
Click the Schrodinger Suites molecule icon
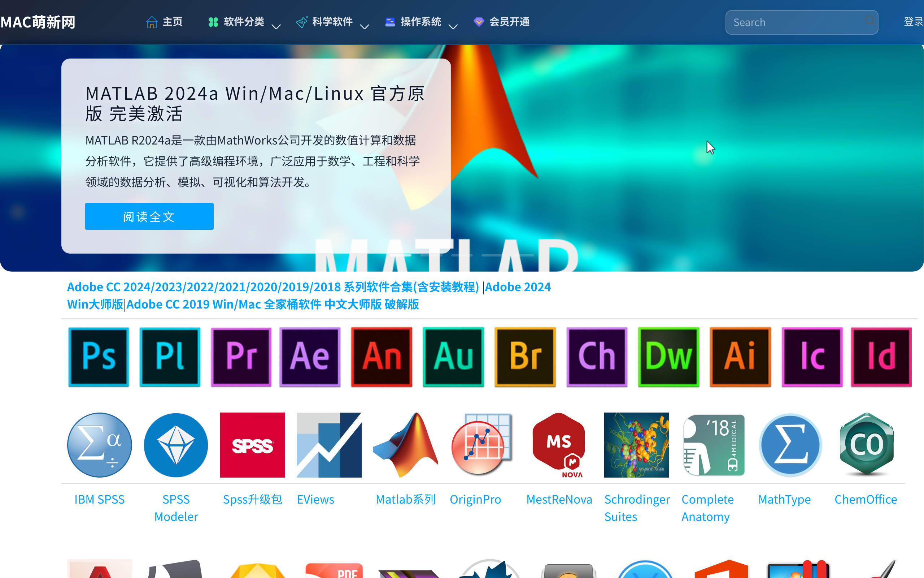[x=636, y=445]
